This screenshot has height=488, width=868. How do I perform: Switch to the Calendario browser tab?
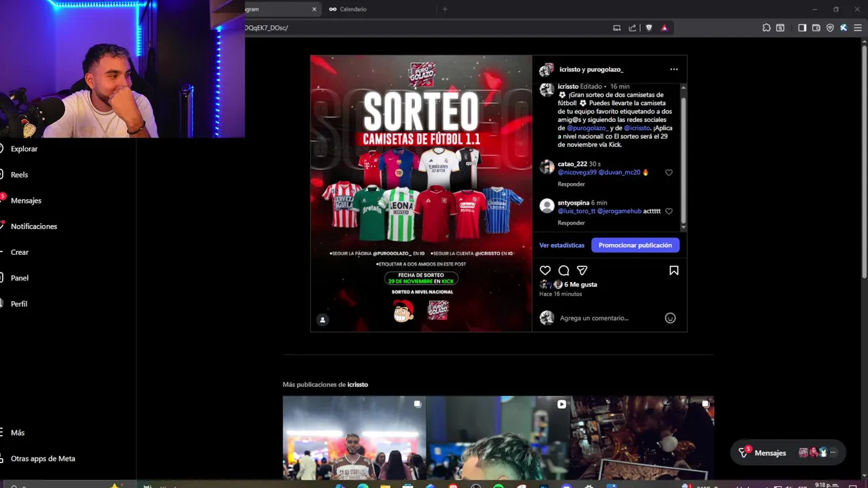coord(353,9)
